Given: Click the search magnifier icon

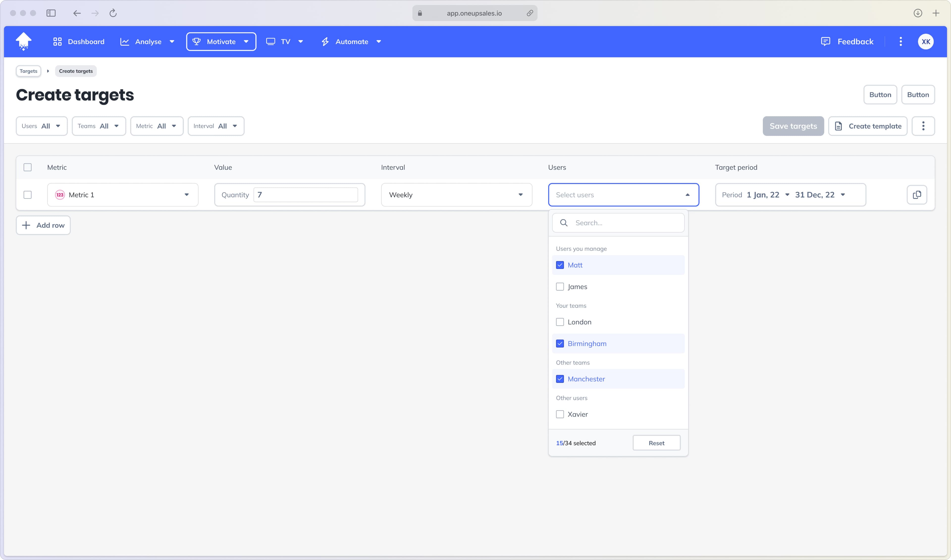Looking at the screenshot, I should click(564, 223).
